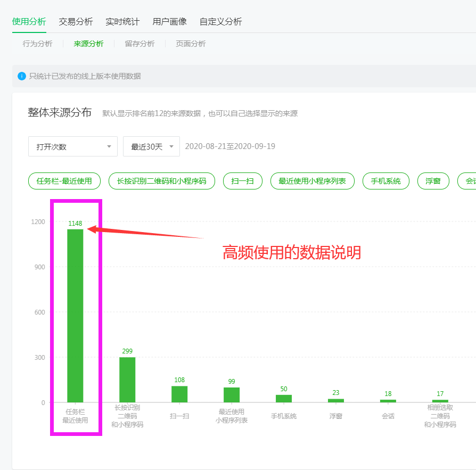Image resolution: width=476 pixels, height=470 pixels.
Task: Open the 打开次数 metric dropdown
Action: tap(73, 146)
